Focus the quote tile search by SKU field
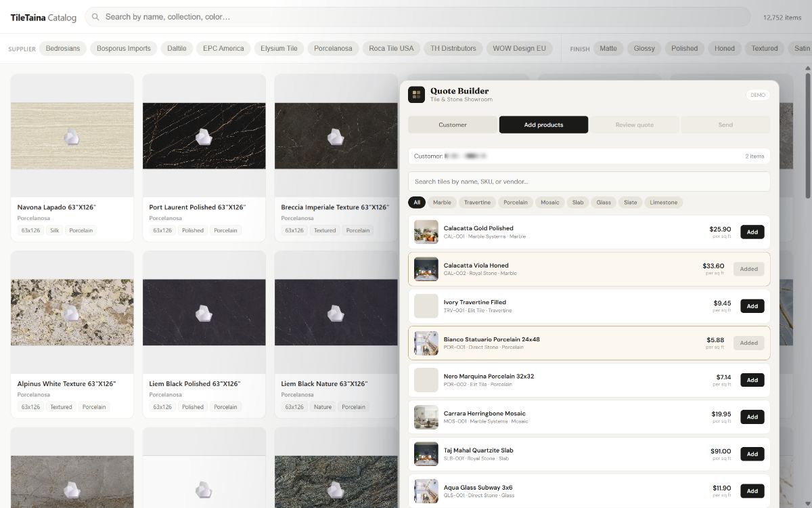The height and width of the screenshot is (508, 812). (589, 182)
